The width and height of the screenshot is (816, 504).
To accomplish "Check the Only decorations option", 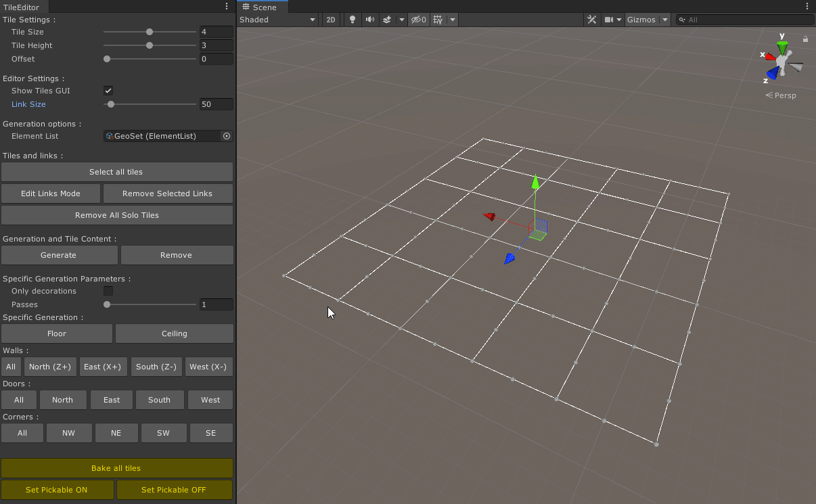I will 108,291.
